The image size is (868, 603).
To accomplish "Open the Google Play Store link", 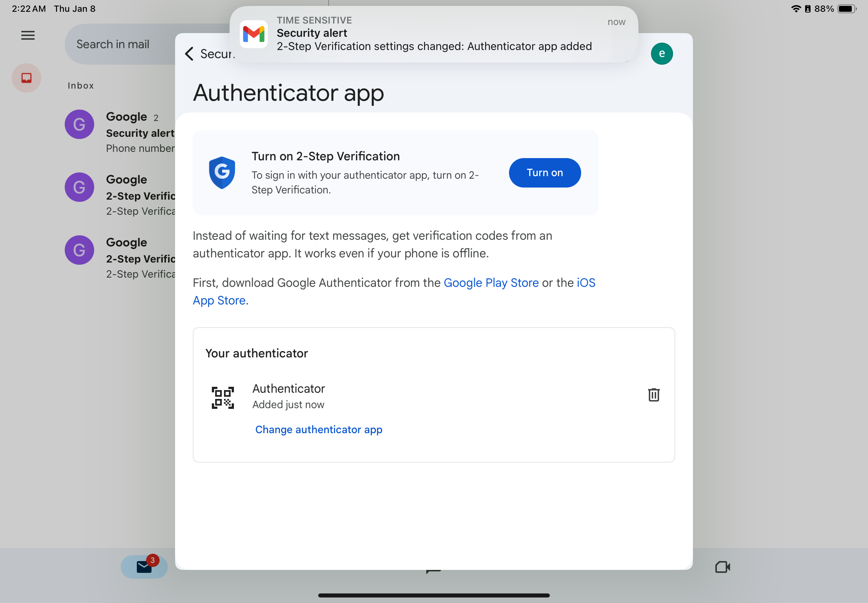I will click(x=491, y=283).
